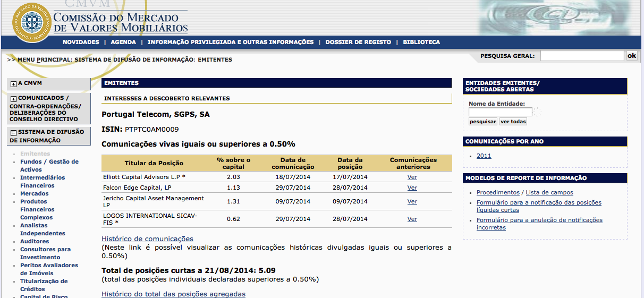Follow the Sistema de Difusão de Informação breadcrumb

click(x=134, y=59)
